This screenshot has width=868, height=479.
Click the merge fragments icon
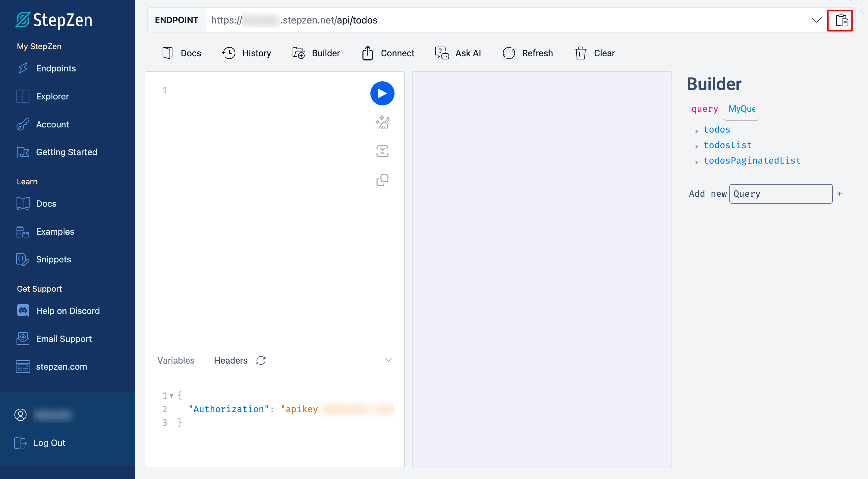(382, 151)
